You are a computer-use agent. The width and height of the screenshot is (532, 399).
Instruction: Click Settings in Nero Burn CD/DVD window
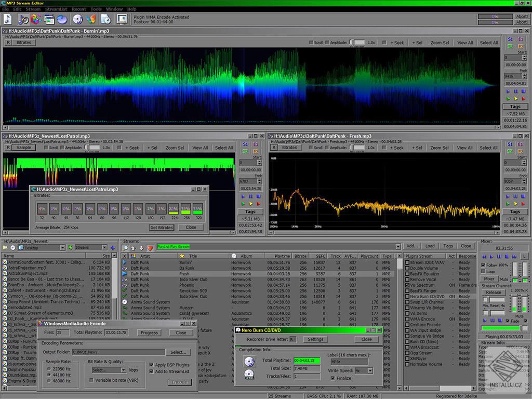coord(315,339)
